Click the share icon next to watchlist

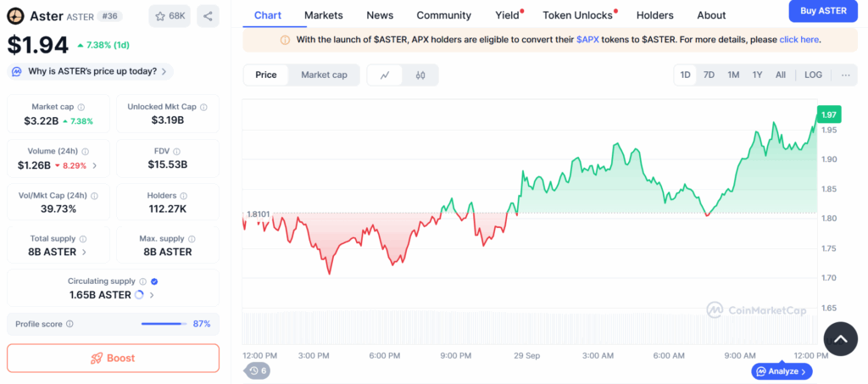[x=208, y=15]
